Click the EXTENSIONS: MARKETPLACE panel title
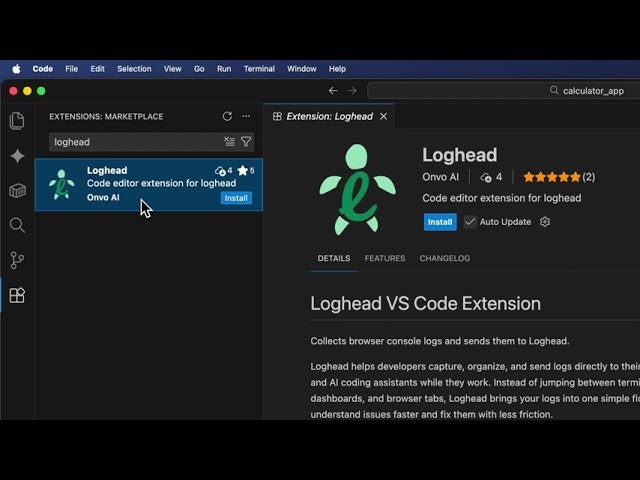The height and width of the screenshot is (480, 640). click(106, 116)
